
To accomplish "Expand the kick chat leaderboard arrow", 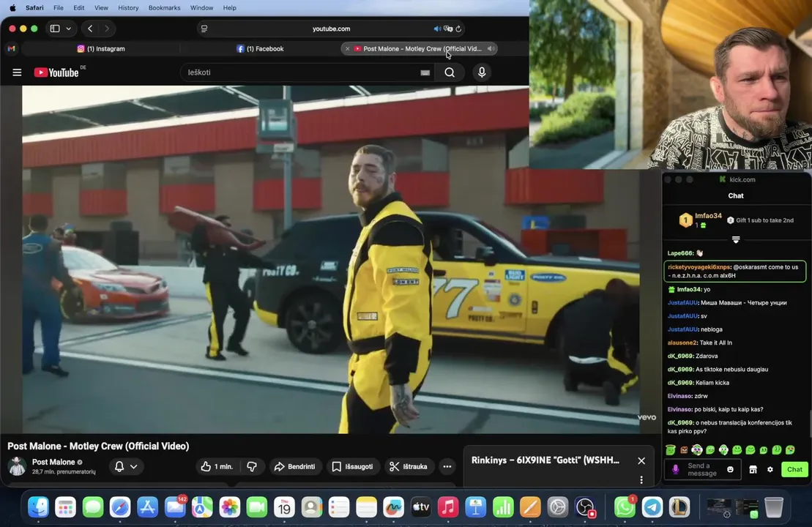I will (735, 239).
